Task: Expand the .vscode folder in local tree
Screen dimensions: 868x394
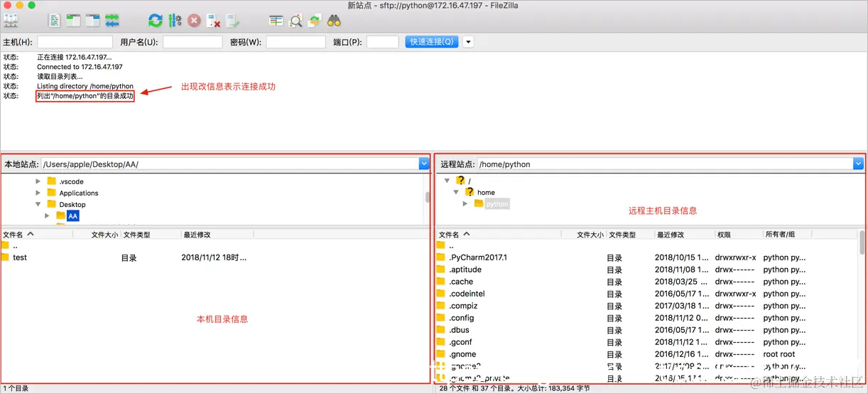Action: point(38,181)
